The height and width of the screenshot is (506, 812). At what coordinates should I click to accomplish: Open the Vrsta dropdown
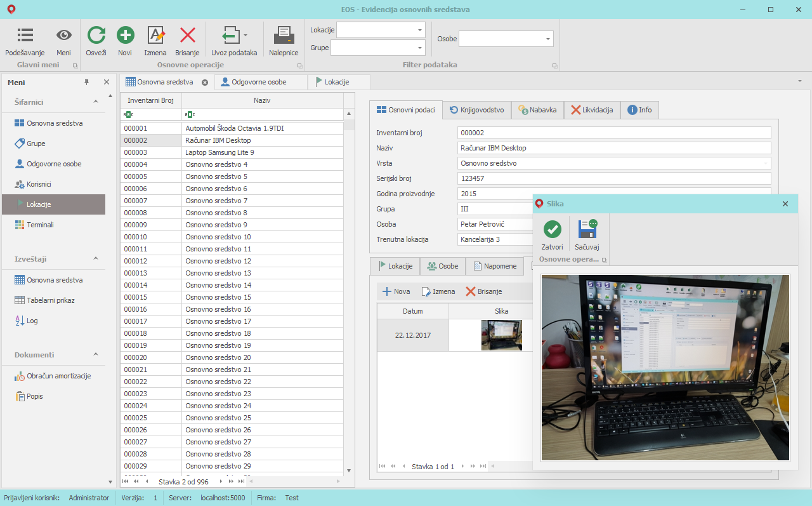[766, 163]
